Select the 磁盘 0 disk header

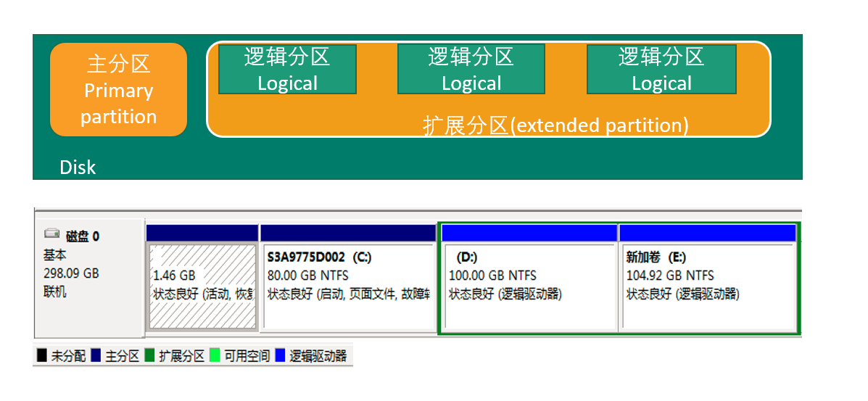[x=88, y=278]
